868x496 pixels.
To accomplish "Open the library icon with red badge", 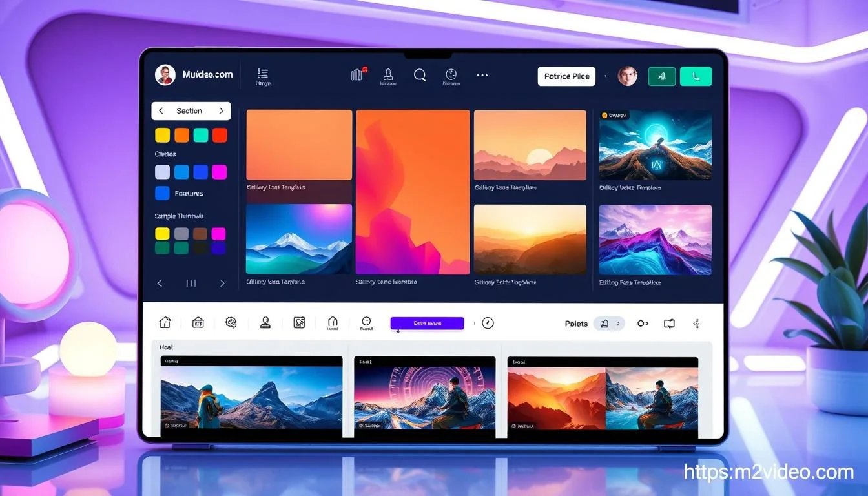I will 358,75.
